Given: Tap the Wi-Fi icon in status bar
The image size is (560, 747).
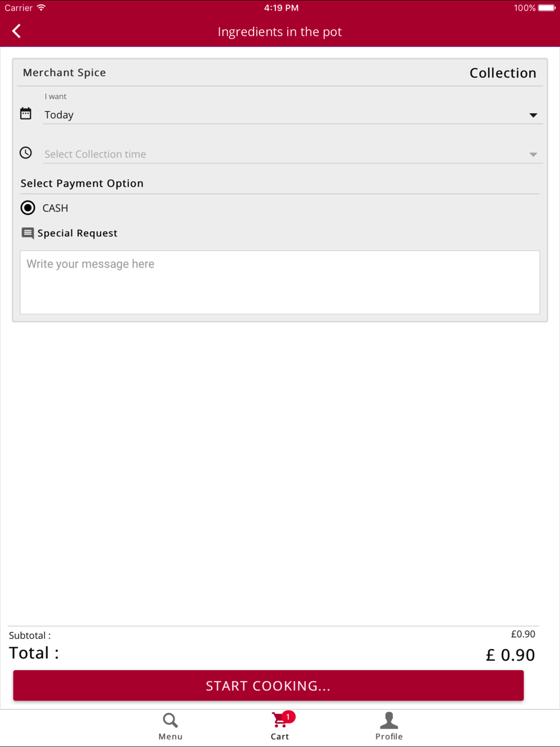Looking at the screenshot, I should 41,8.
